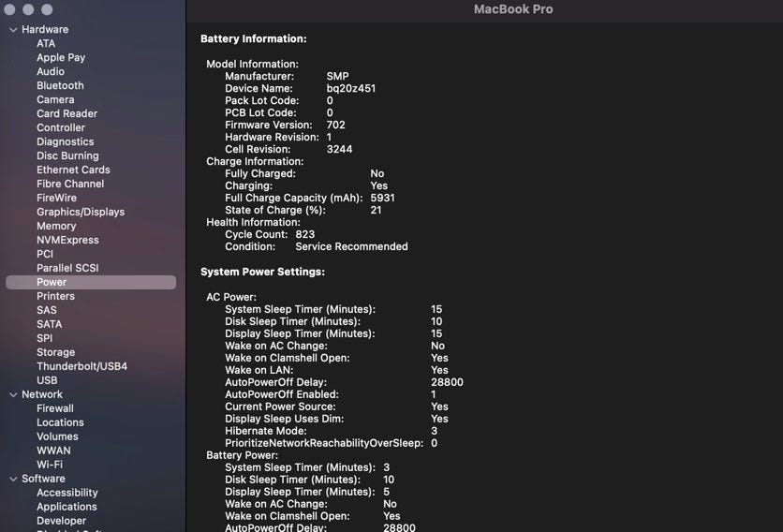Image resolution: width=783 pixels, height=532 pixels.
Task: Select Applications under Software
Action: point(66,507)
